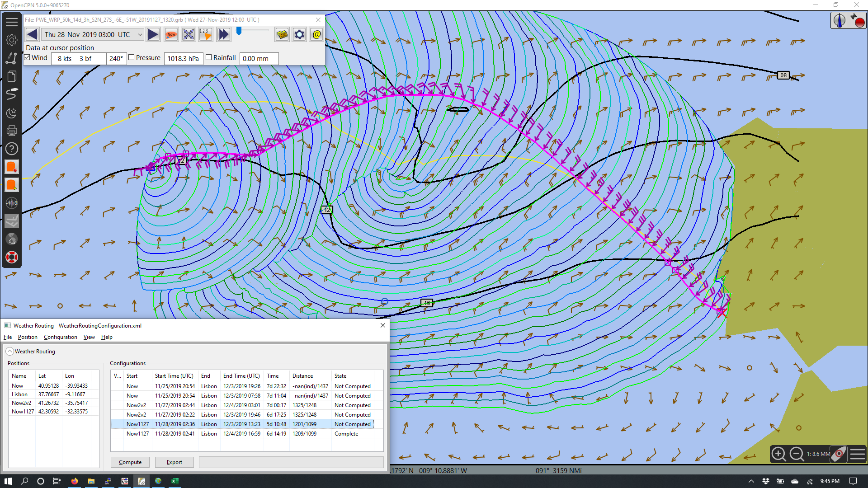Open the Configuration menu
The image size is (868, 488).
[x=61, y=337]
